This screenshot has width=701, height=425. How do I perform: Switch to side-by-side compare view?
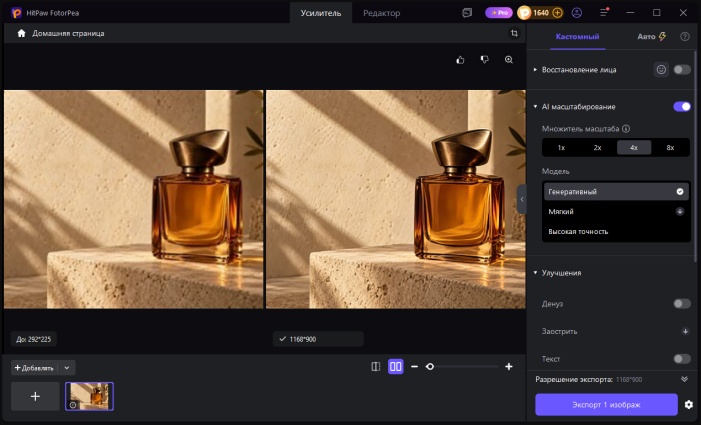pos(396,366)
